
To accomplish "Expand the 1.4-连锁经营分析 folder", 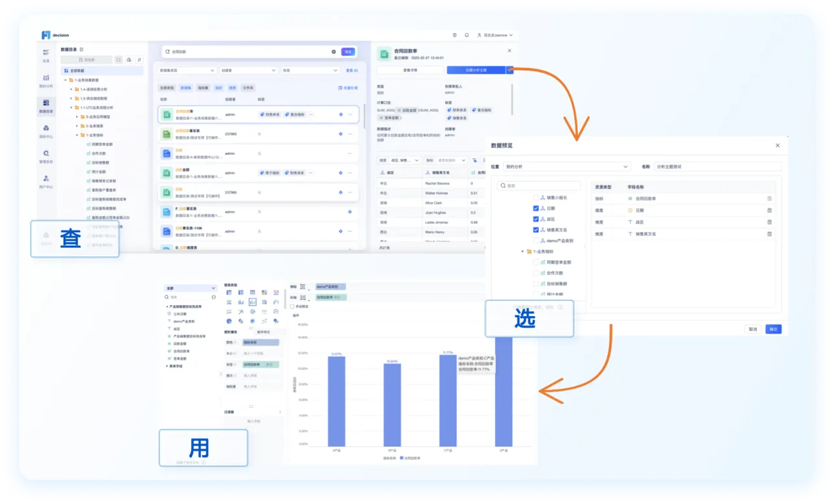I will (71, 89).
